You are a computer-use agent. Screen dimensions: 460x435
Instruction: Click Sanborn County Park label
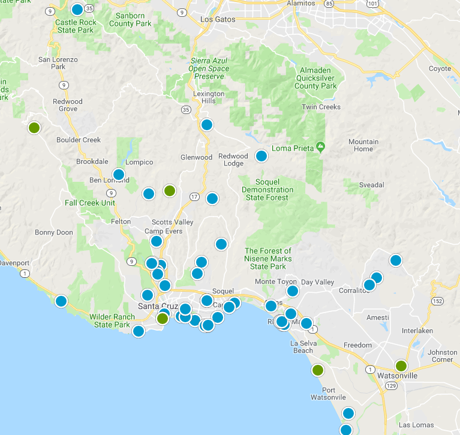pyautogui.click(x=130, y=20)
